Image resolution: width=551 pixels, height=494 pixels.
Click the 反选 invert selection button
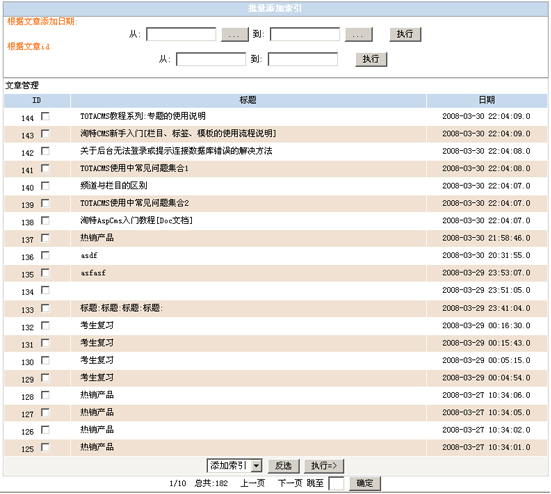click(284, 466)
